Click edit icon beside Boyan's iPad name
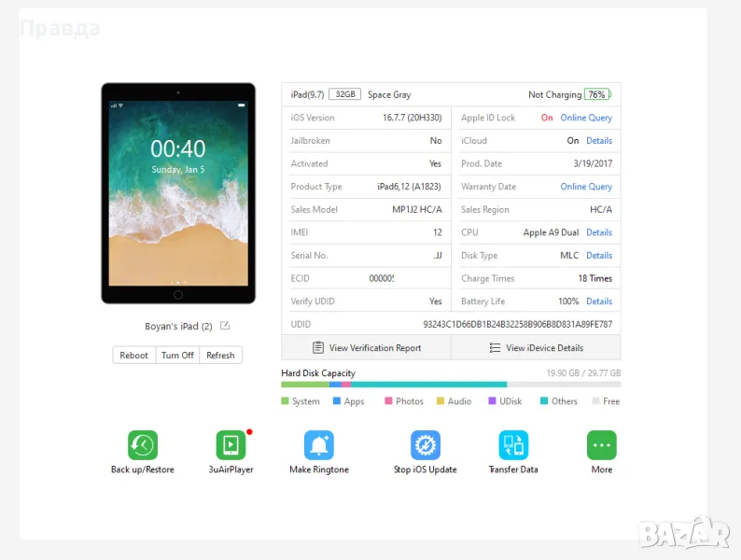 click(225, 326)
